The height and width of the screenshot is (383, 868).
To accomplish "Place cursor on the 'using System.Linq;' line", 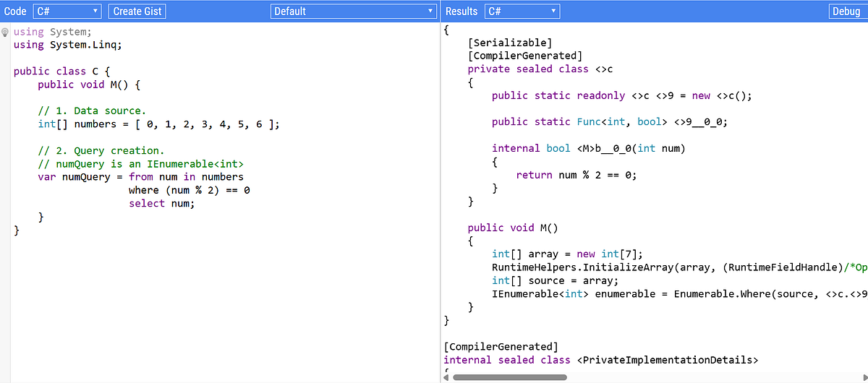I will [x=68, y=45].
